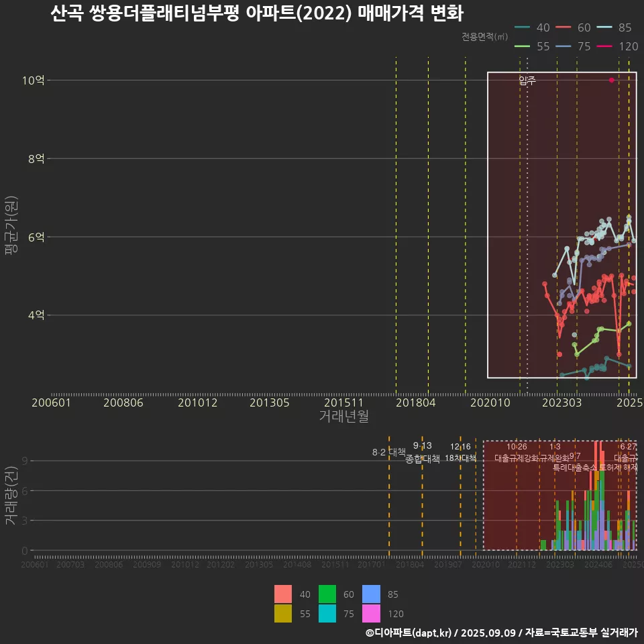The width and height of the screenshot is (644, 644).
Task: Click the 입주 marker label
Action: 527,80
